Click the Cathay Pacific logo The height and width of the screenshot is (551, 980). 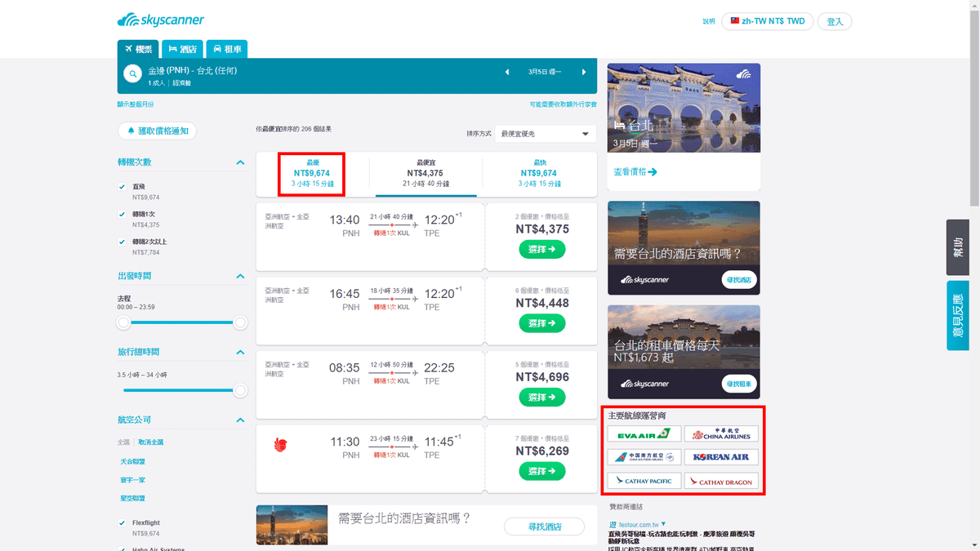click(644, 481)
